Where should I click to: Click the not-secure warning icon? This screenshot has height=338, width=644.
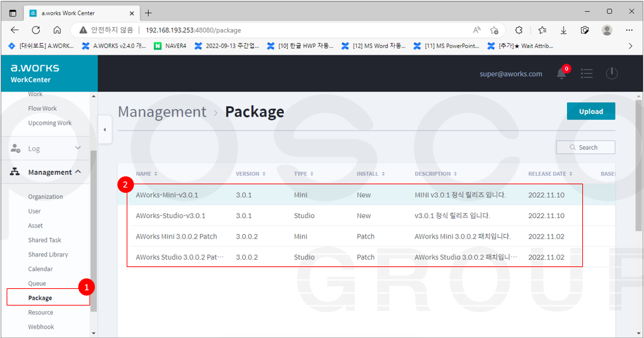83,30
